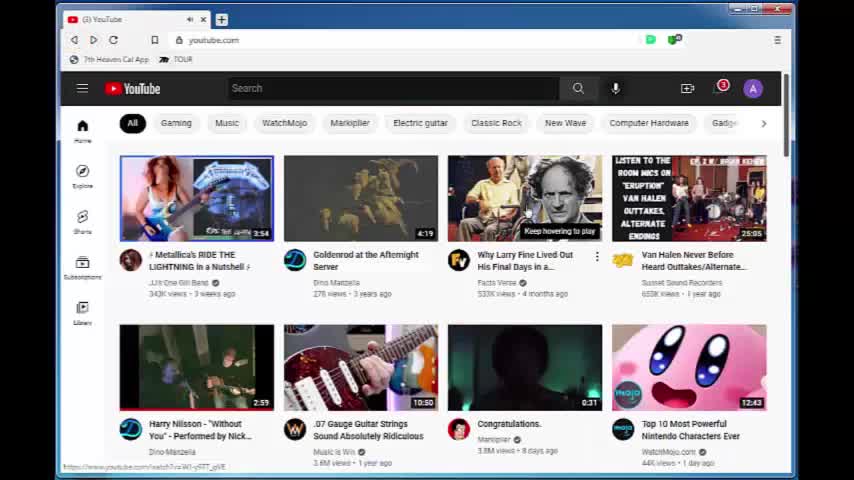This screenshot has width=854, height=480.
Task: Open the Goldenrod at the Aftermight thumbnail
Action: click(361, 198)
